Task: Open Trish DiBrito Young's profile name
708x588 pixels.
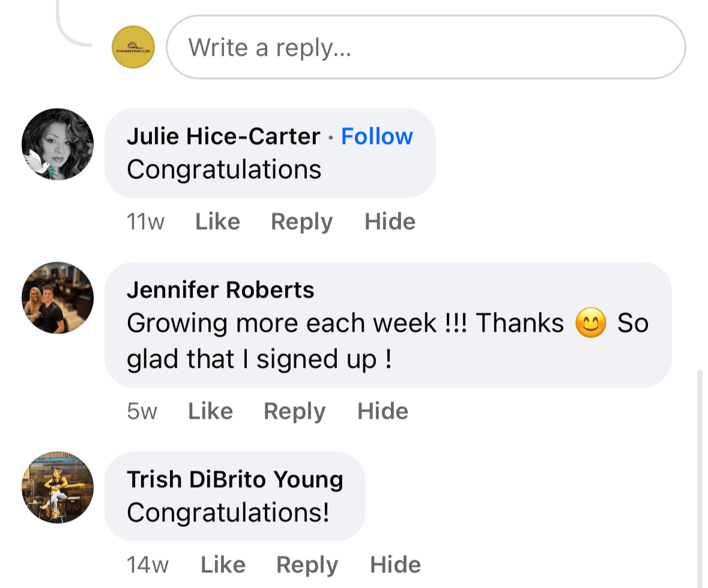Action: point(235,479)
